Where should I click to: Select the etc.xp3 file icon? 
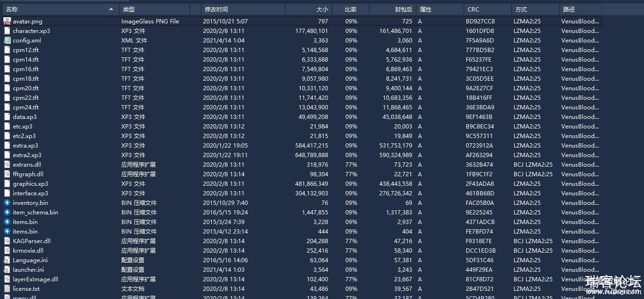click(7, 126)
